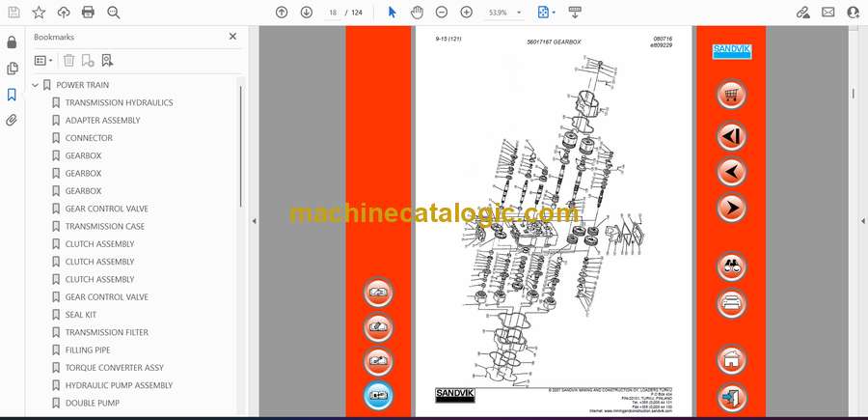868x420 pixels.
Task: Toggle the Bookmarks panel icon in sidebar
Action: 12,95
